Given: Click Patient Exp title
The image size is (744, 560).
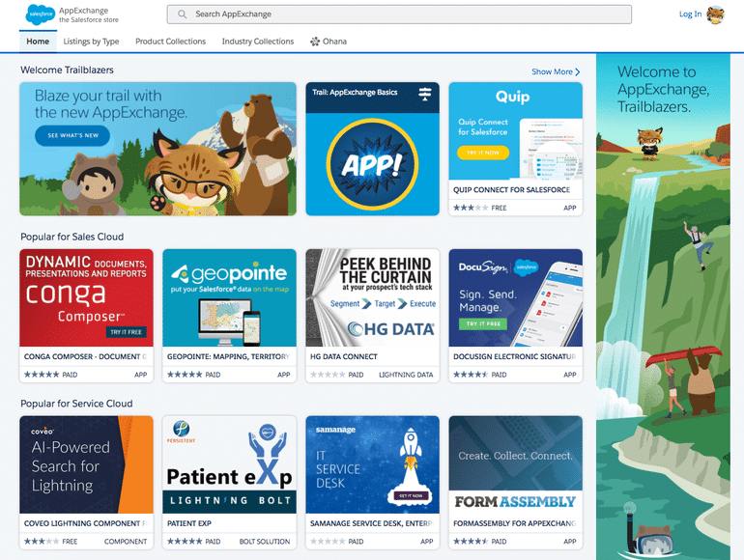Looking at the screenshot, I should [x=189, y=523].
